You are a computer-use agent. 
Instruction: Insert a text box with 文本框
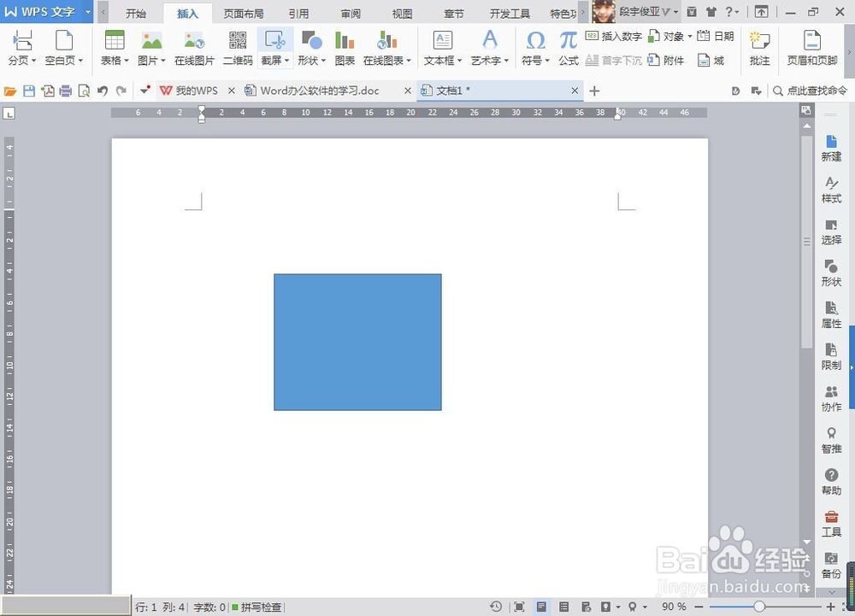pyautogui.click(x=443, y=47)
